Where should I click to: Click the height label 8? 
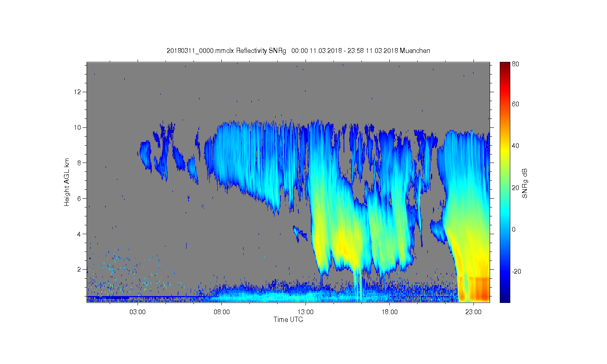79,163
